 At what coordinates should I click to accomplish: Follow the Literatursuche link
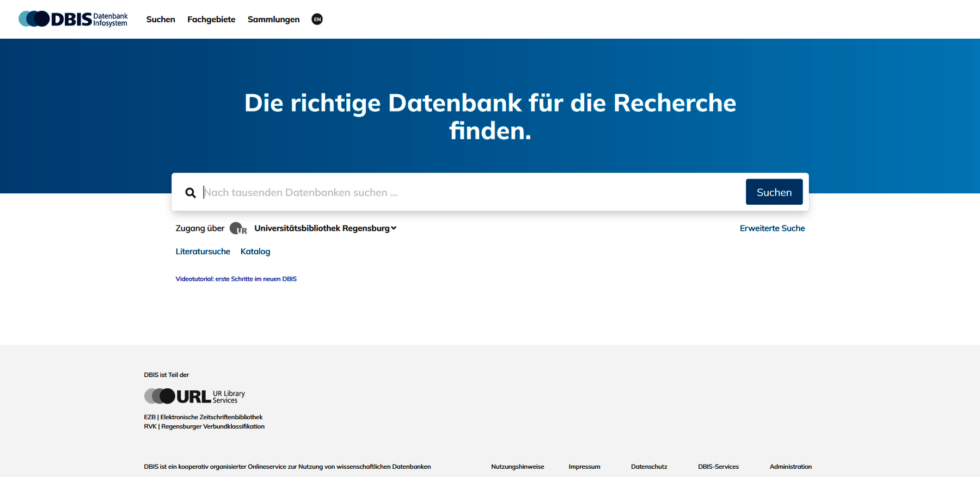[203, 252]
